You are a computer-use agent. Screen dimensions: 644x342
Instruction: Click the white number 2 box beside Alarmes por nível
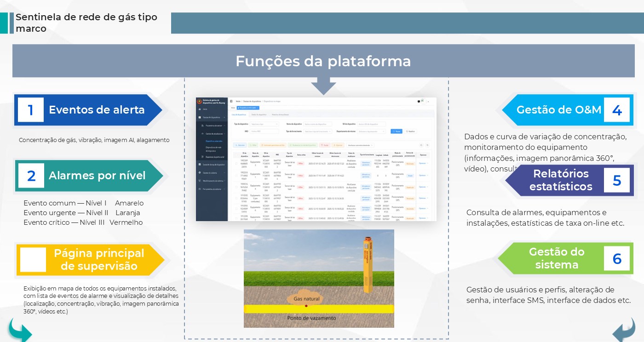31,176
